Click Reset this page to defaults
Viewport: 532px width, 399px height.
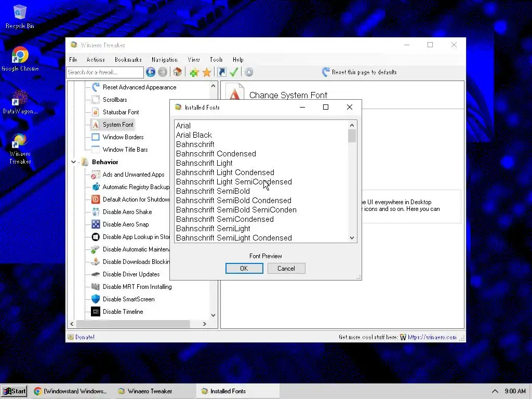pos(360,72)
